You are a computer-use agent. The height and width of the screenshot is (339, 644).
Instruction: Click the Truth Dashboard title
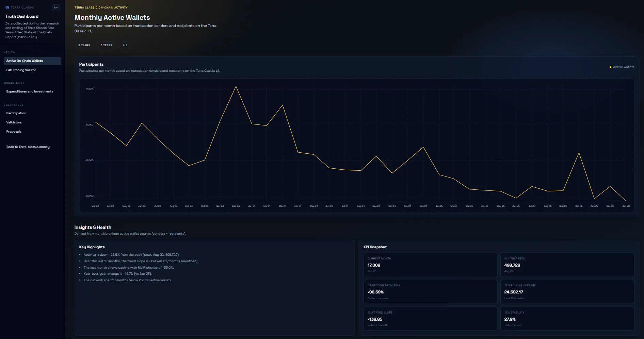click(22, 16)
